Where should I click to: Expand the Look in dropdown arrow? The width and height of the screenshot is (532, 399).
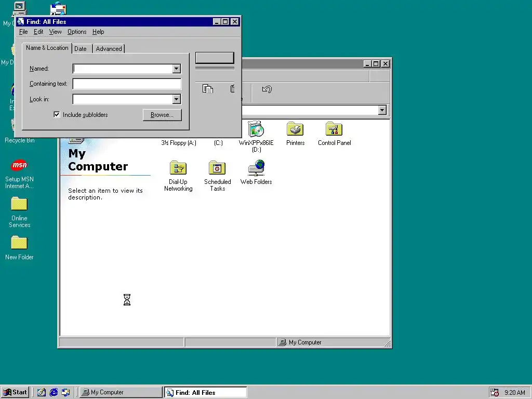point(176,99)
